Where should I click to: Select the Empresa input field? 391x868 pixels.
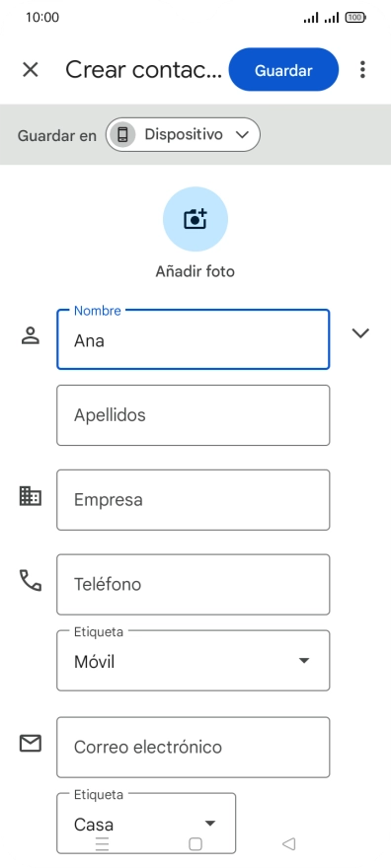point(194,500)
